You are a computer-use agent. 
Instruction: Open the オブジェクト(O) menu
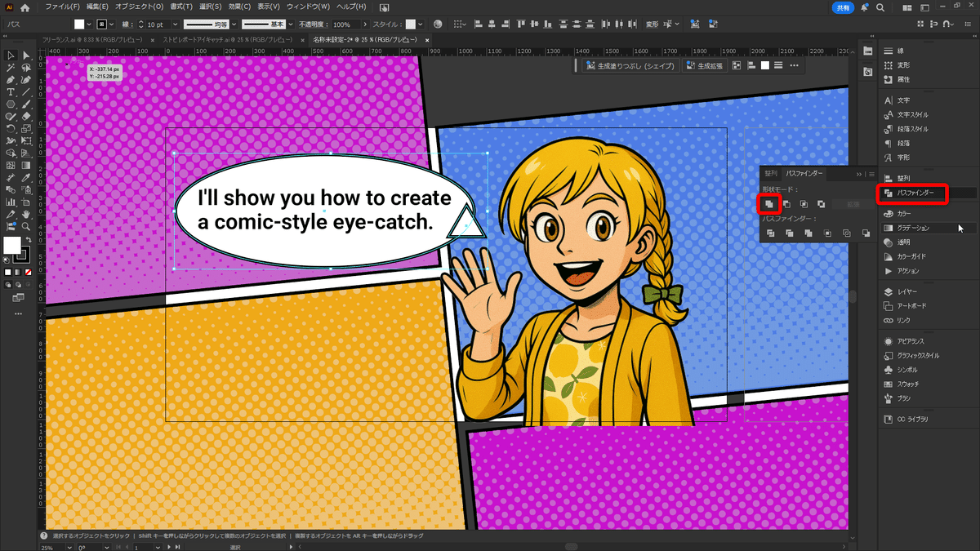[x=138, y=7]
